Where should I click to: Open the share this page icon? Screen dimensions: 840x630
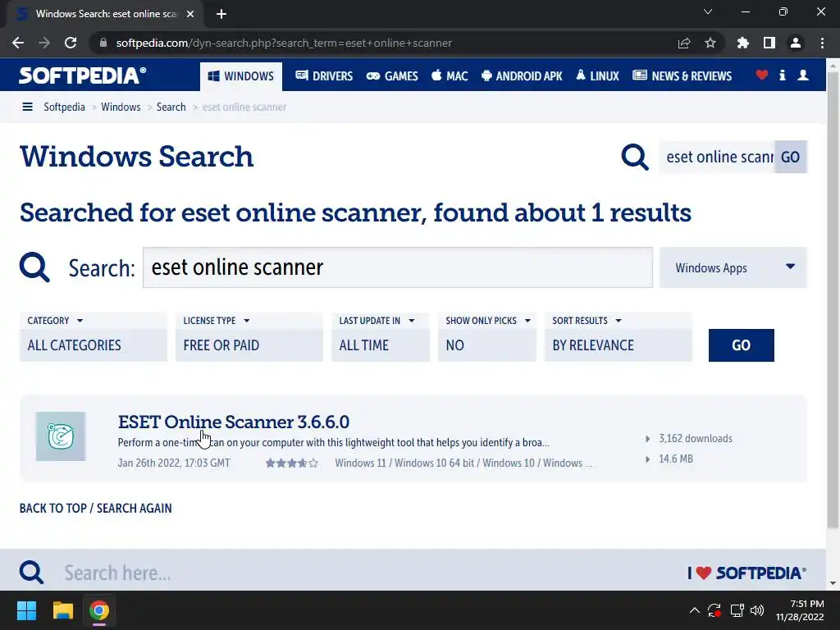(x=684, y=43)
